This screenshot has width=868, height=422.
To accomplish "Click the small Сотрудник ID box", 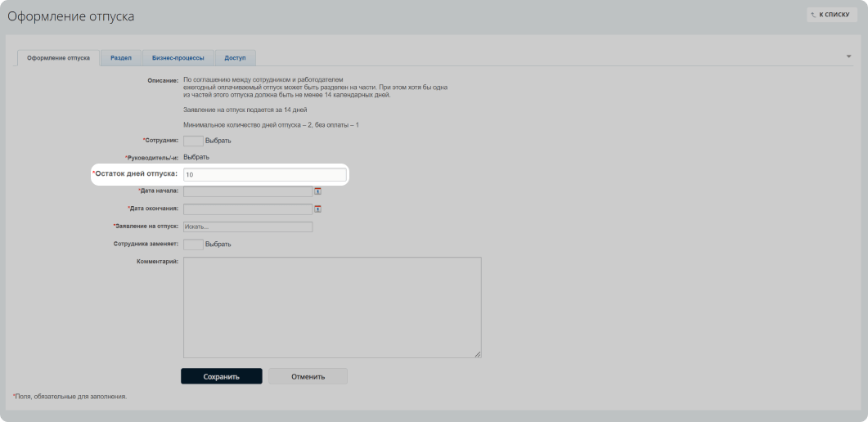I will [x=193, y=141].
